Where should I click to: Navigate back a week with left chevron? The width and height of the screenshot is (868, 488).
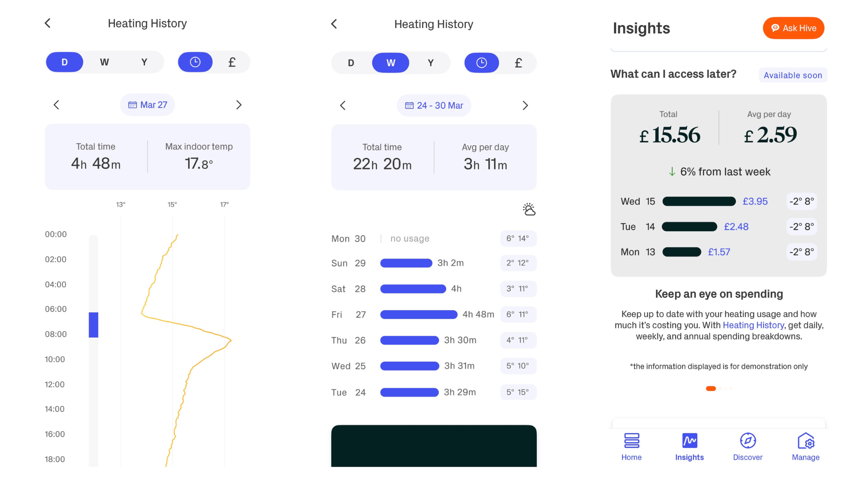pyautogui.click(x=343, y=105)
